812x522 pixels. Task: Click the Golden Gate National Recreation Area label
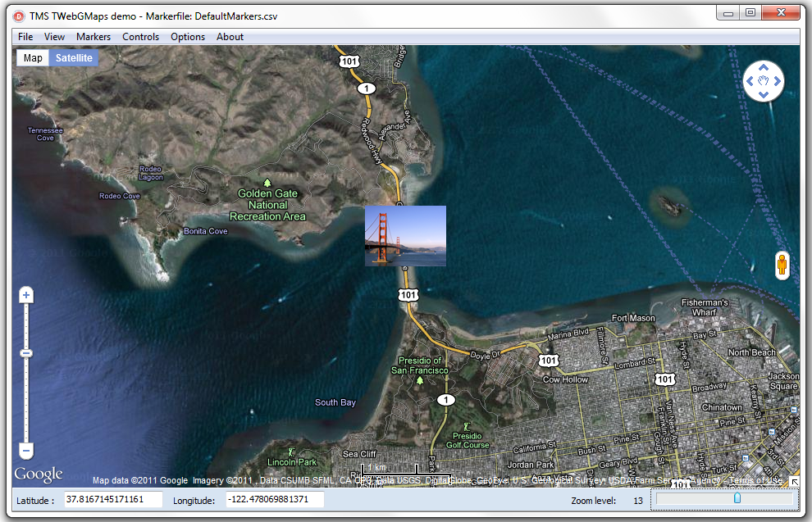[267, 205]
